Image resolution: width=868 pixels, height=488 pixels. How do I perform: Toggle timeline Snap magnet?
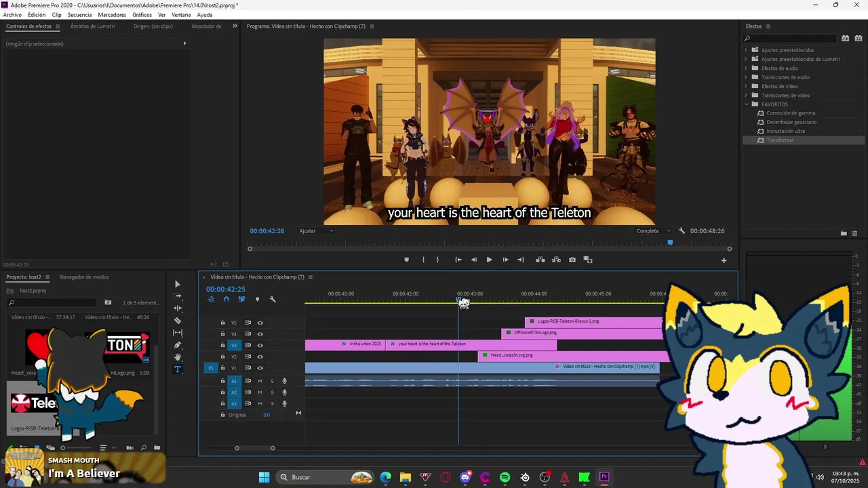tap(226, 299)
